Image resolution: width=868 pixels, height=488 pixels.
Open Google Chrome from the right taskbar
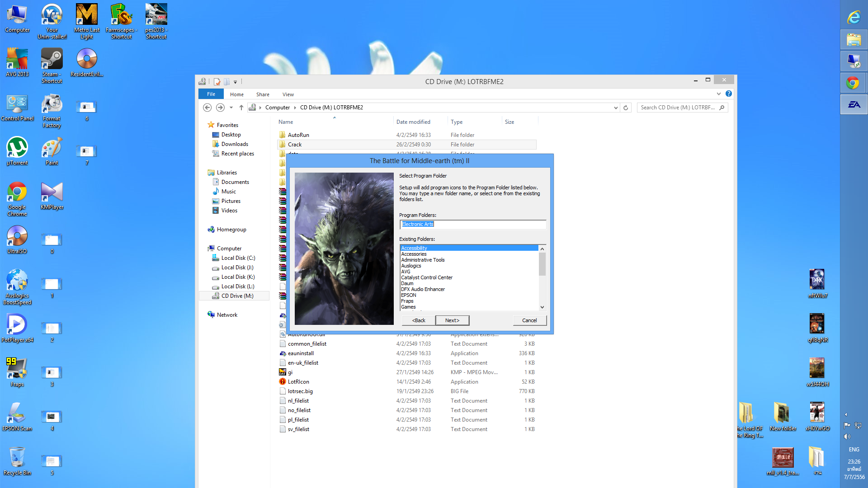click(853, 83)
